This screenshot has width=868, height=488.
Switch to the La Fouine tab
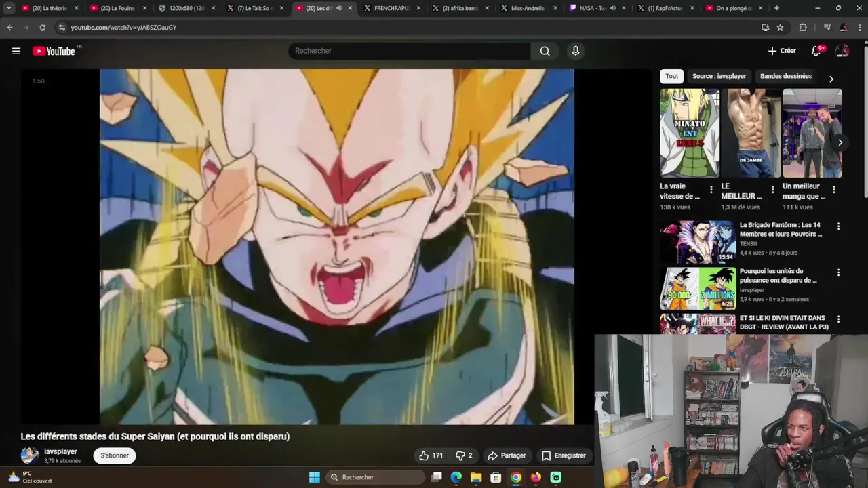click(x=117, y=8)
